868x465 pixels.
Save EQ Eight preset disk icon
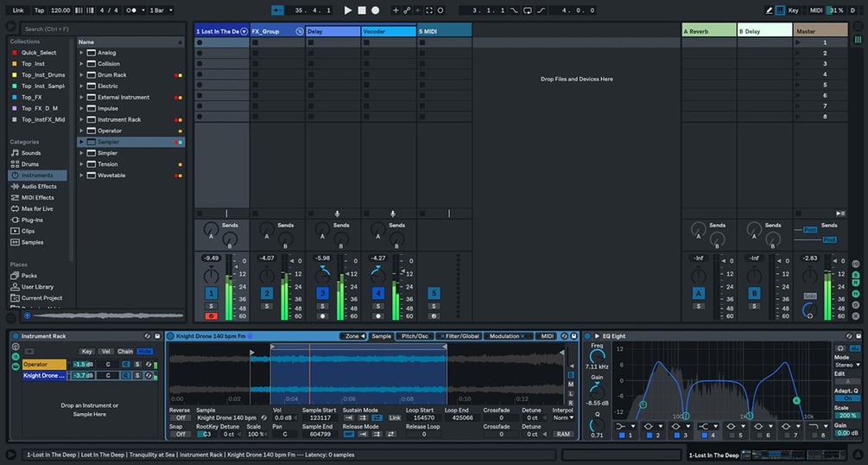coord(858,336)
